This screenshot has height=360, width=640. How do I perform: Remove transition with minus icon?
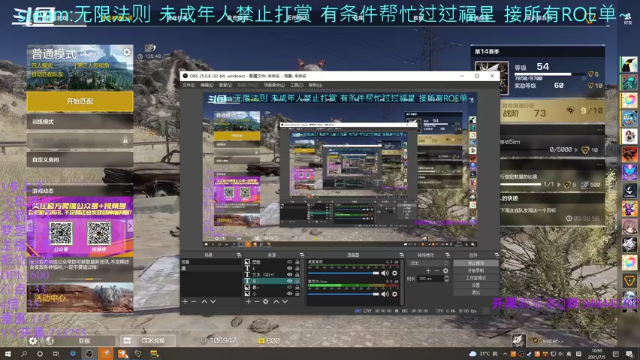click(x=437, y=271)
